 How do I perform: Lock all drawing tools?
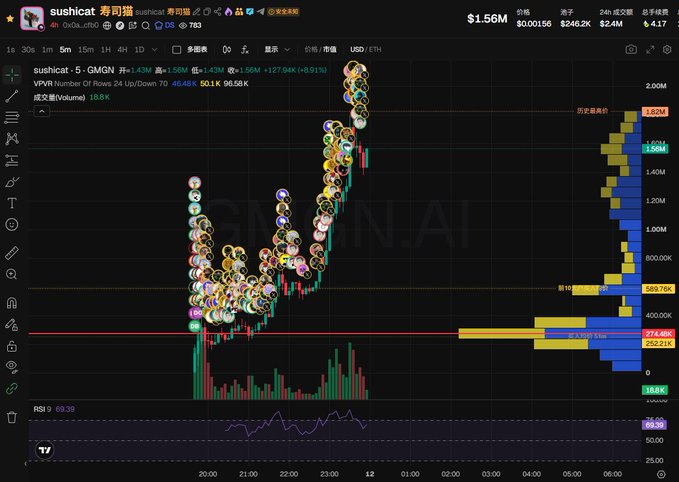pos(12,346)
